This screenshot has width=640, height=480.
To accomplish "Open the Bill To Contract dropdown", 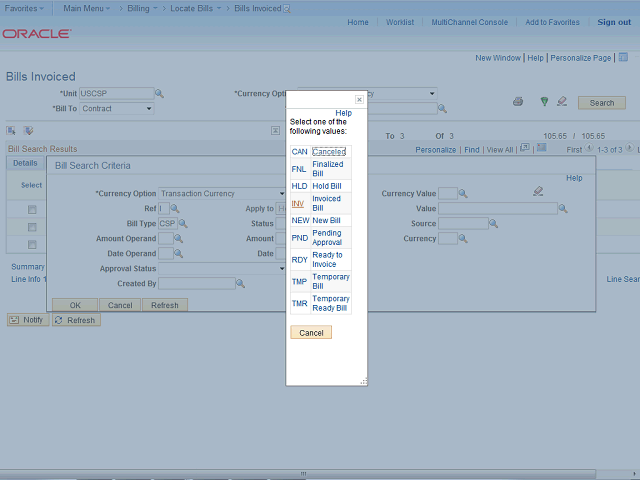I will click(x=116, y=109).
